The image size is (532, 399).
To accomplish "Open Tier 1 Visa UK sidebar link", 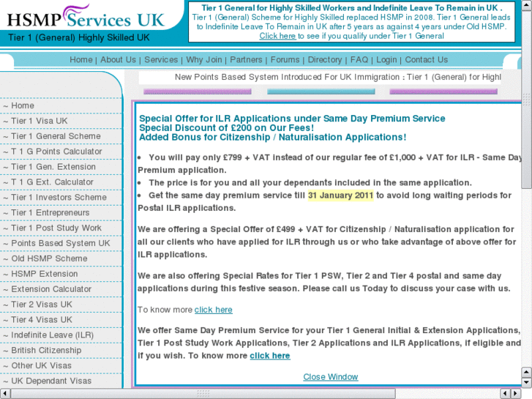I will click(x=40, y=121).
